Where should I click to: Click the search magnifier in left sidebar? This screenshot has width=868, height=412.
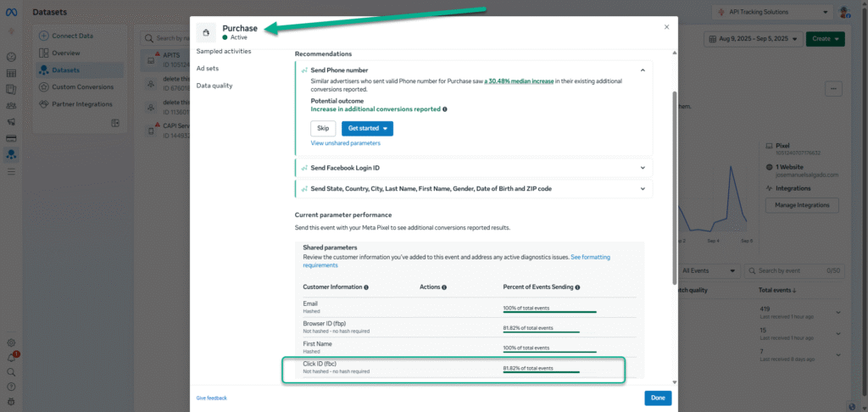click(11, 372)
